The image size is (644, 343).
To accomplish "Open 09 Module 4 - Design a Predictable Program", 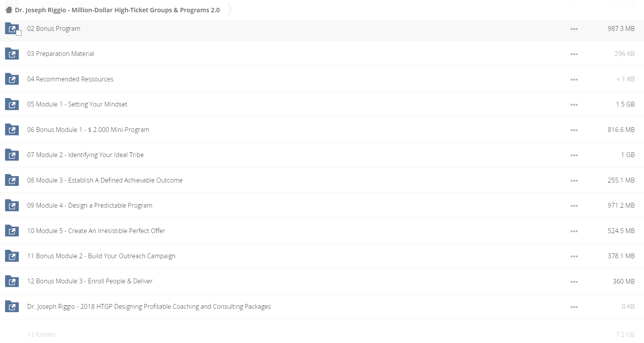I will [90, 205].
